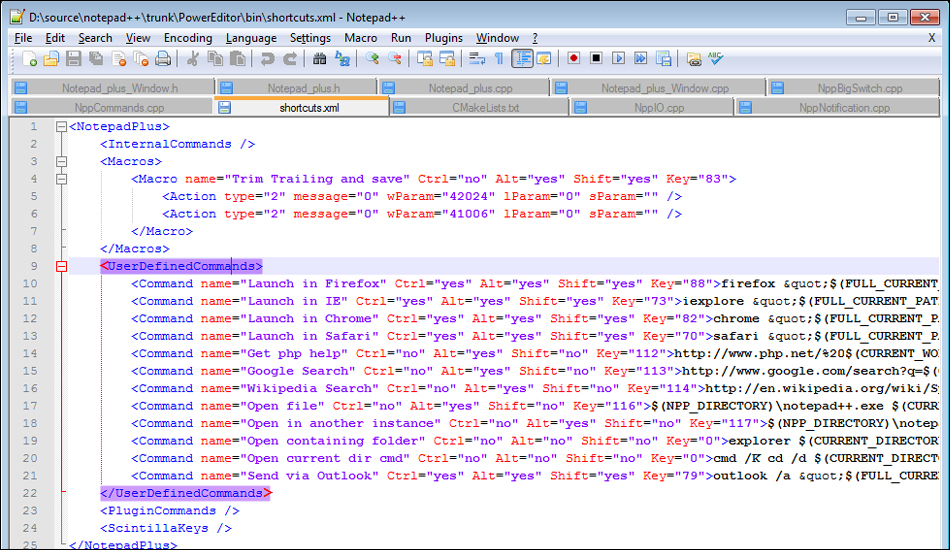Image resolution: width=950 pixels, height=550 pixels.
Task: Zoom in using the magnifier plus icon
Action: 372,59
